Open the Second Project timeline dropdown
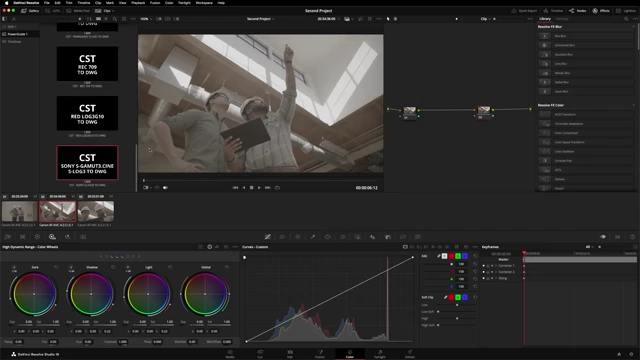This screenshot has height=360, width=640. [260, 19]
